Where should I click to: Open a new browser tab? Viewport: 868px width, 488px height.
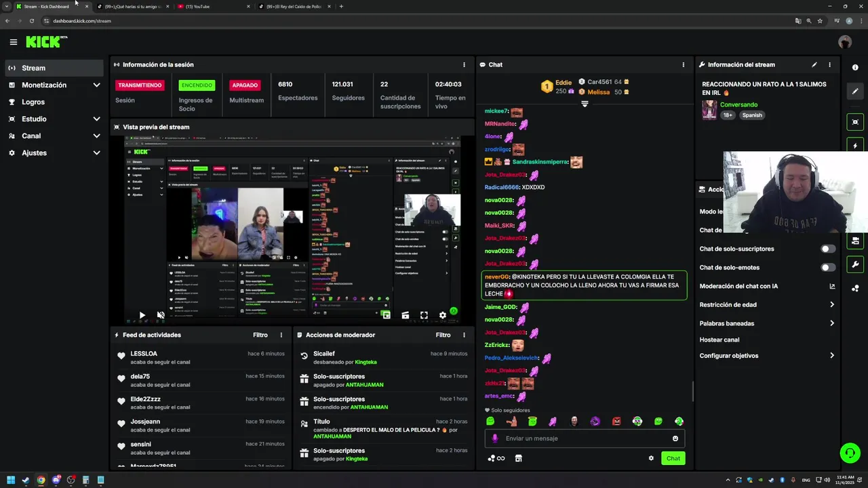click(x=341, y=6)
